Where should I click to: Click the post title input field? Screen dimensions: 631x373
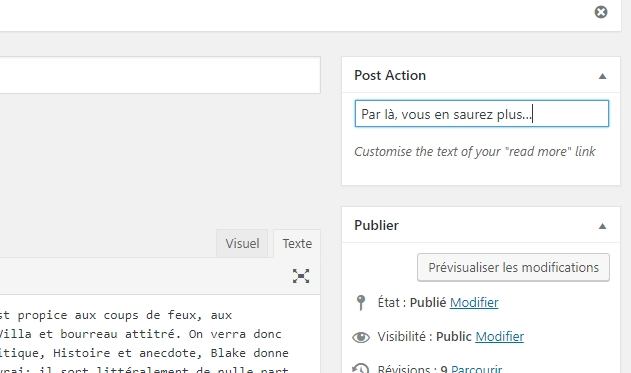[160, 75]
